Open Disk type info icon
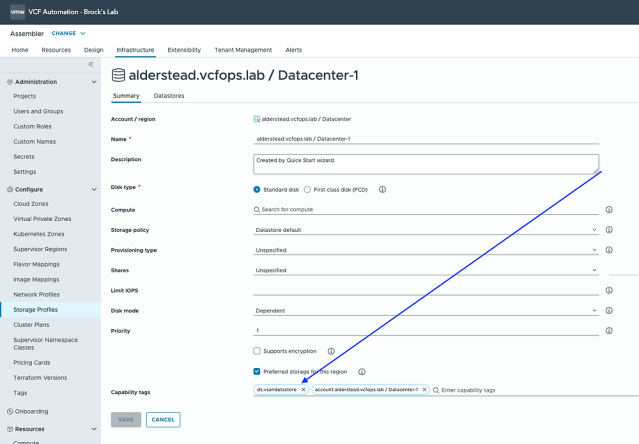 (x=382, y=189)
